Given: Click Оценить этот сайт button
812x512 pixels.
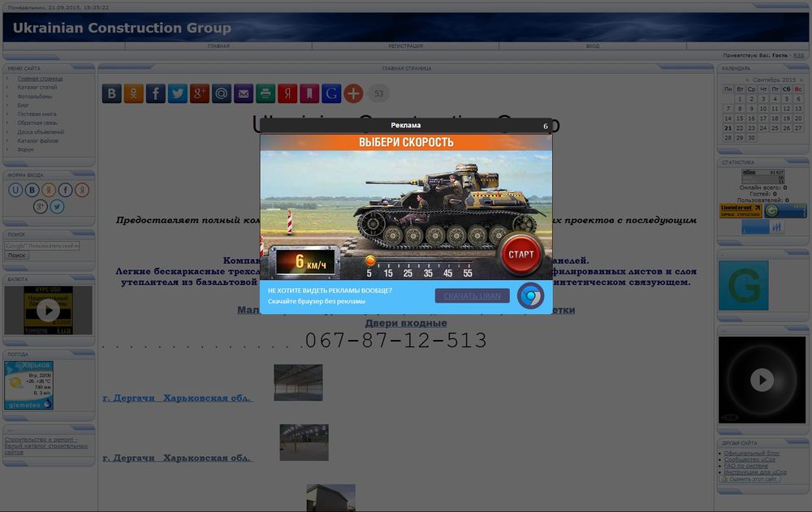Looking at the screenshot, I should click(x=749, y=480).
